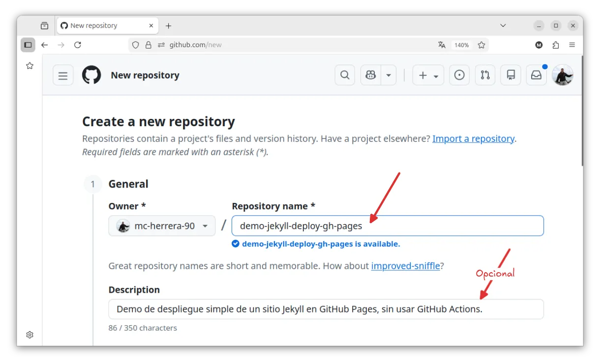Open the Pull requests icon in header

coord(485,75)
